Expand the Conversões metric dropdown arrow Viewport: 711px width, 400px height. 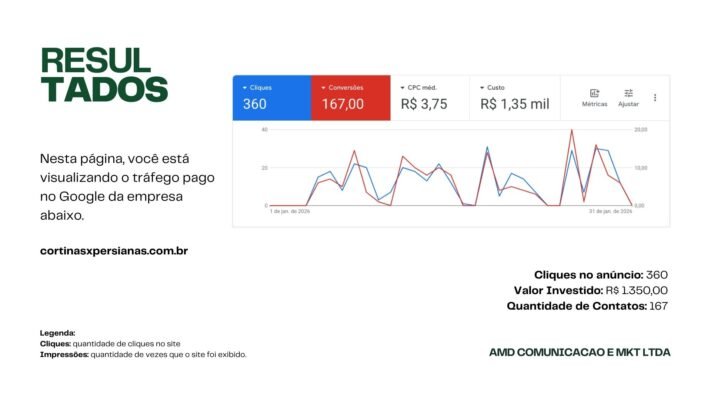click(x=322, y=88)
